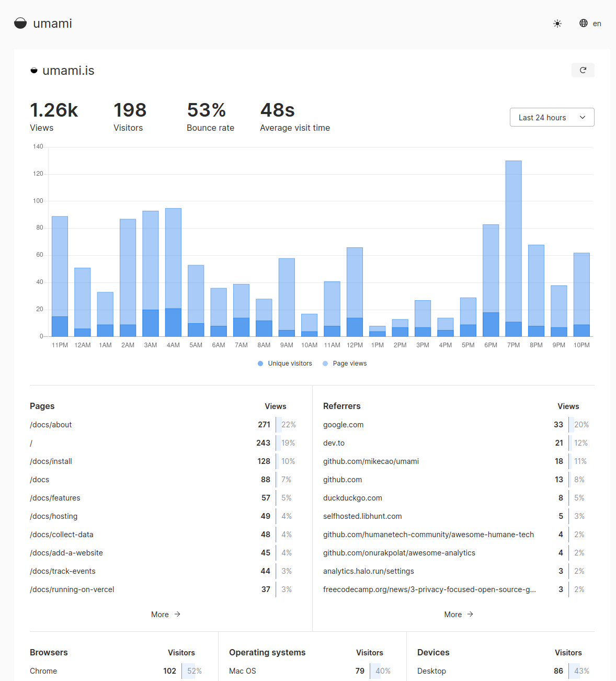Click the refresh button for umami.is
This screenshot has width=616, height=681.
(583, 70)
